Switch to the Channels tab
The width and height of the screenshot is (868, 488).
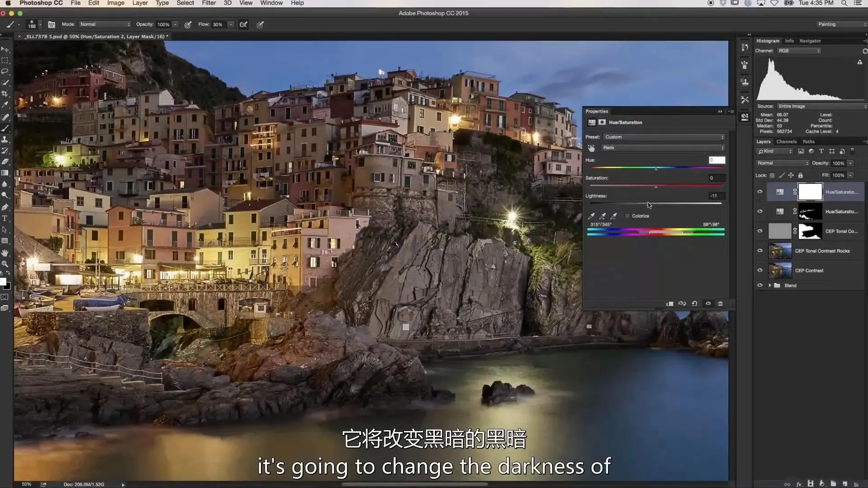click(x=786, y=141)
